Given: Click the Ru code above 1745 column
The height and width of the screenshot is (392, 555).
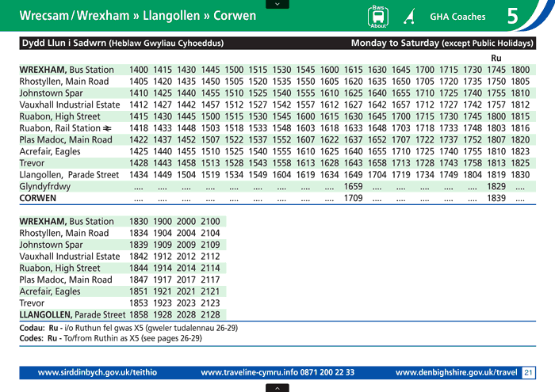Looking at the screenshot, I should point(496,58).
